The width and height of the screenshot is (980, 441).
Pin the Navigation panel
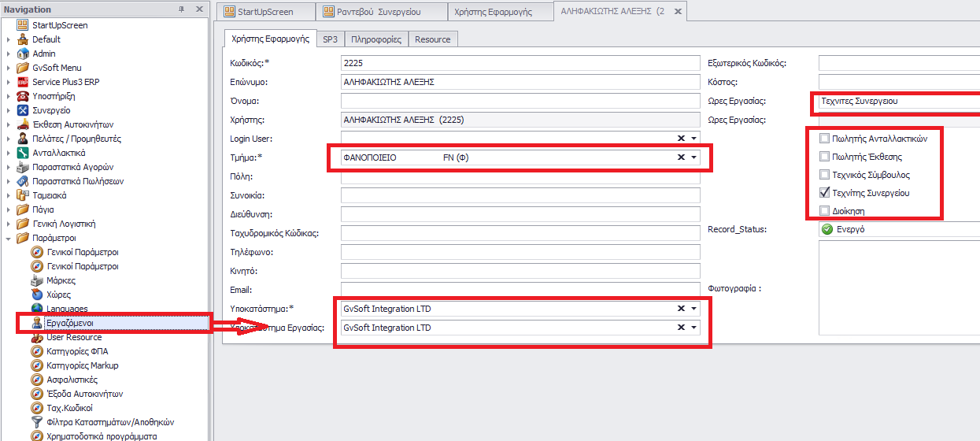182,9
